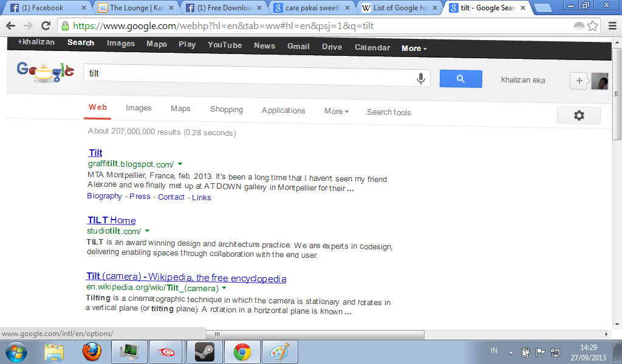Open Steam from the taskbar
622x364 pixels.
coord(204,352)
